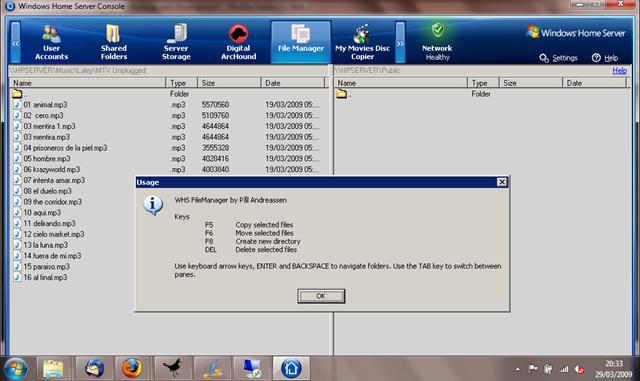Click the music icon of 05 hombre.mp3
640x381 pixels.
click(x=17, y=158)
